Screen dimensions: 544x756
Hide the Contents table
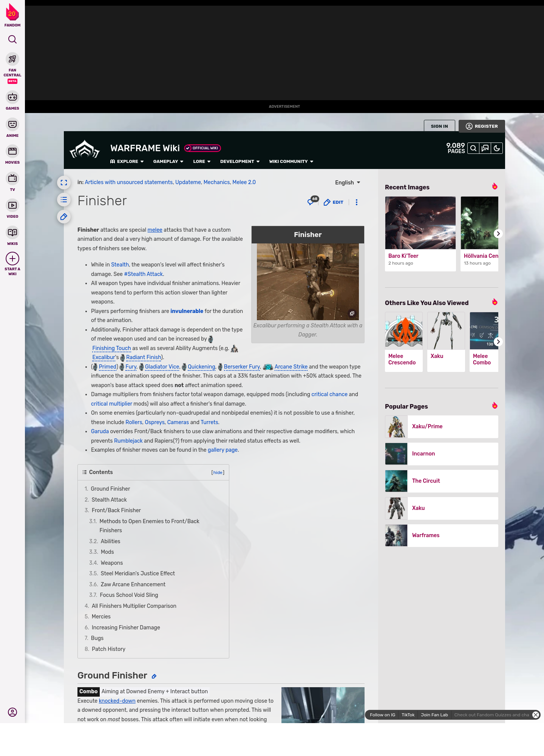218,472
